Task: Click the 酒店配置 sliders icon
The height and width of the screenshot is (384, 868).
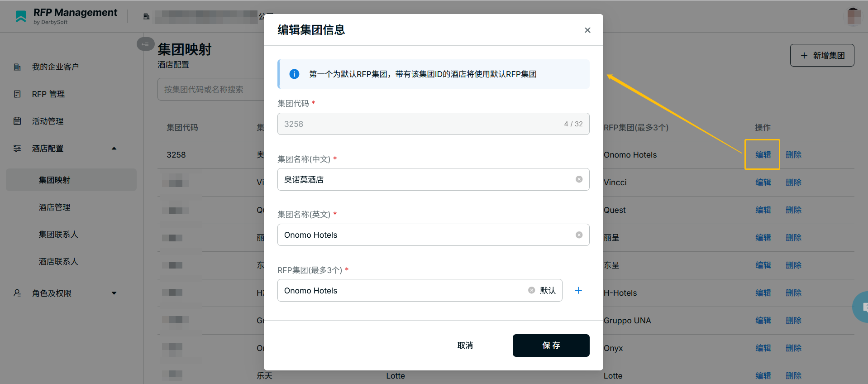Action: [x=17, y=149]
